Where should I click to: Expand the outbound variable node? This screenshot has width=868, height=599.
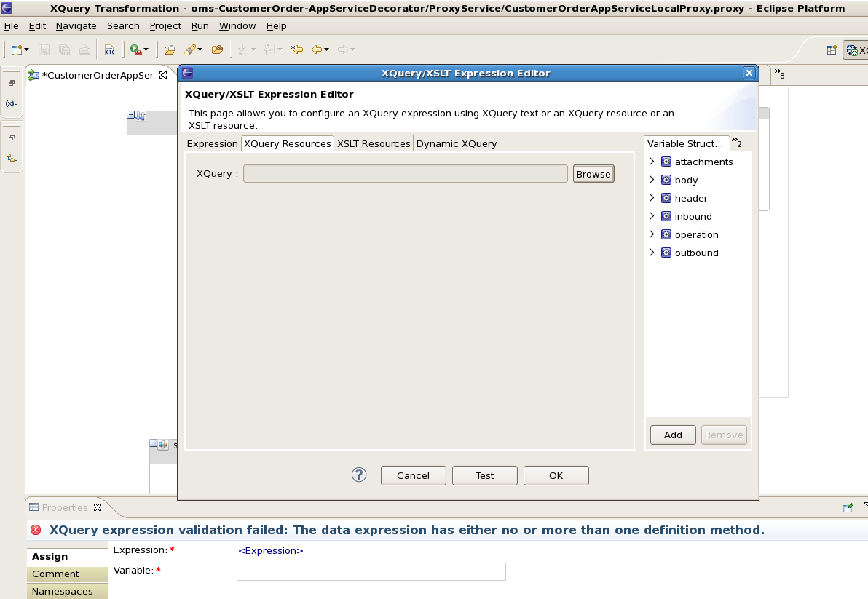click(x=652, y=253)
